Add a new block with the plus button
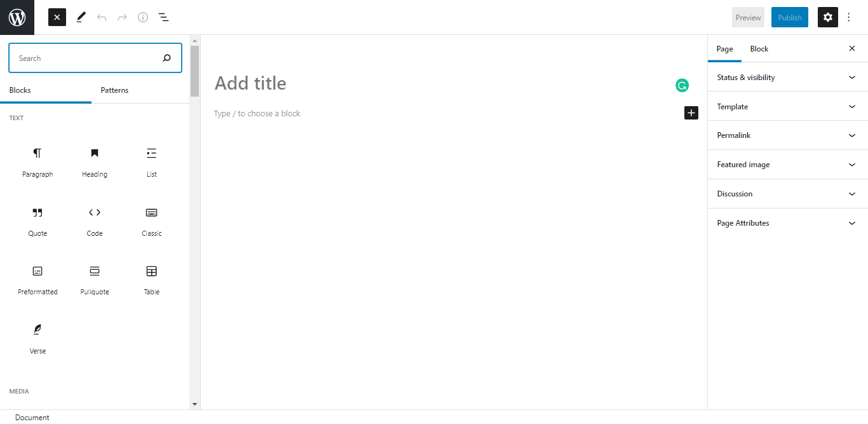 (691, 113)
